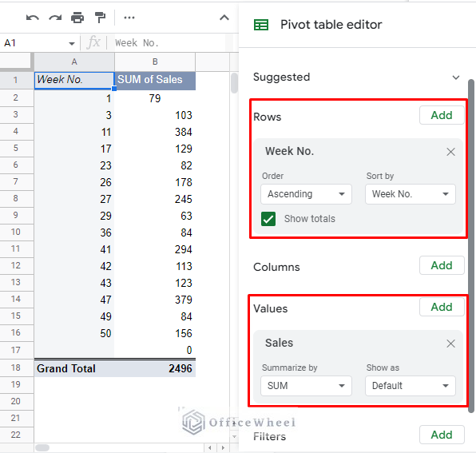This screenshot has width=476, height=453.
Task: Collapse the toolbar with the up chevron
Action: click(x=224, y=18)
